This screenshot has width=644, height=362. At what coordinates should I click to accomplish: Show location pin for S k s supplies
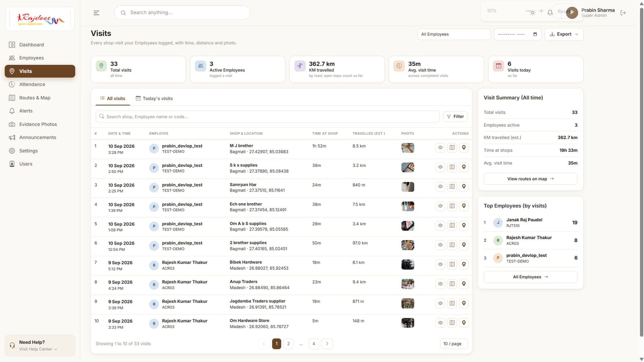[464, 167]
